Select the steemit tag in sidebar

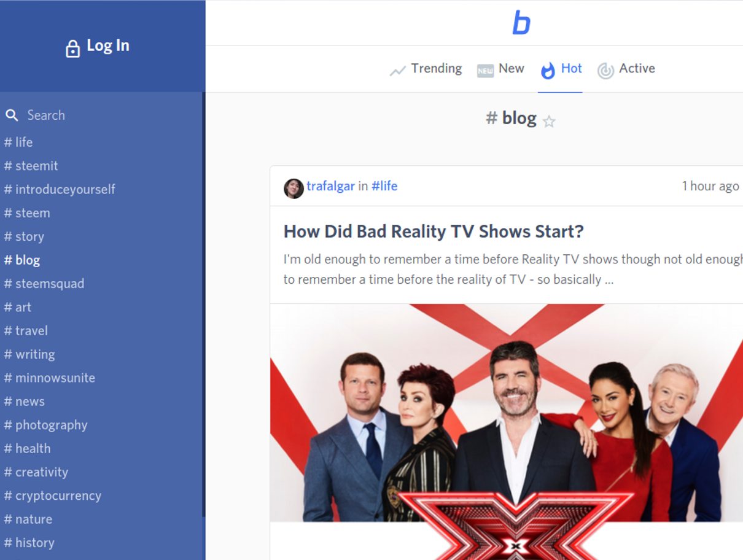pos(31,166)
